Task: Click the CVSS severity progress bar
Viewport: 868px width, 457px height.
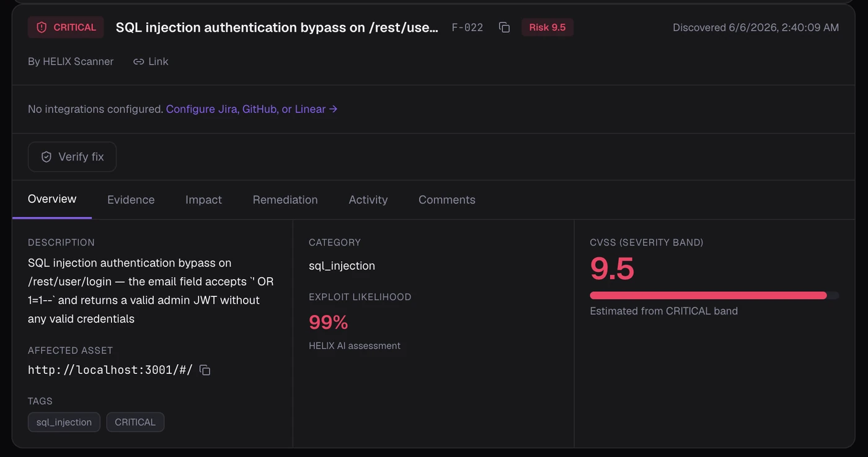Action: coord(714,295)
